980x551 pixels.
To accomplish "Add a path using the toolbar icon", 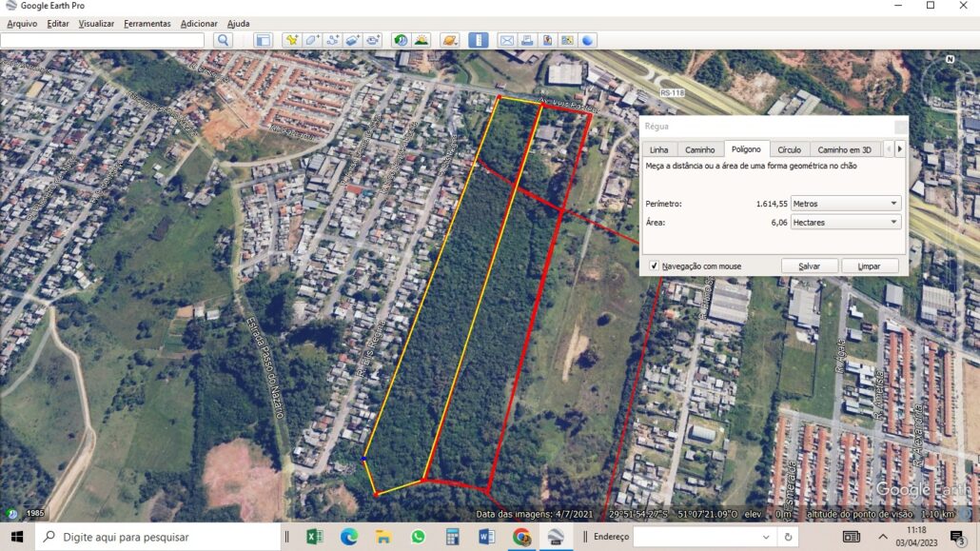I will point(332,41).
